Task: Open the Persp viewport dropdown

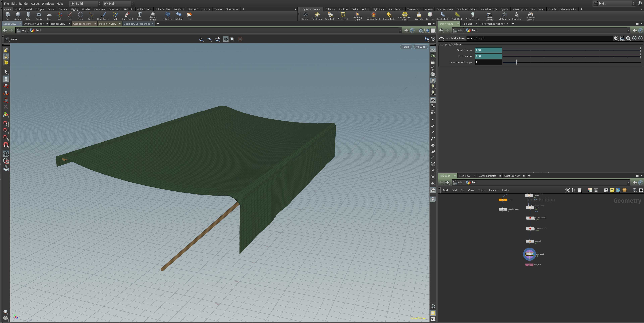Action: (406, 47)
